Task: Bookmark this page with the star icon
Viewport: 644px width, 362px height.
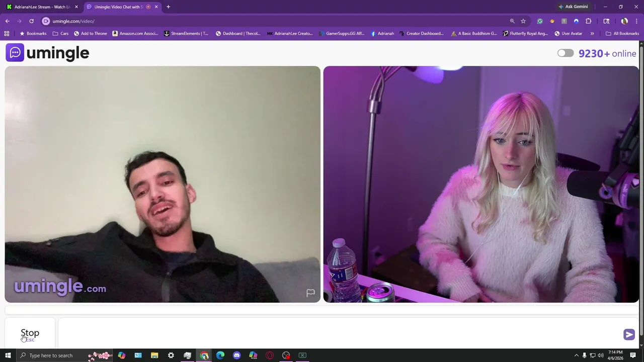Action: pos(523,21)
